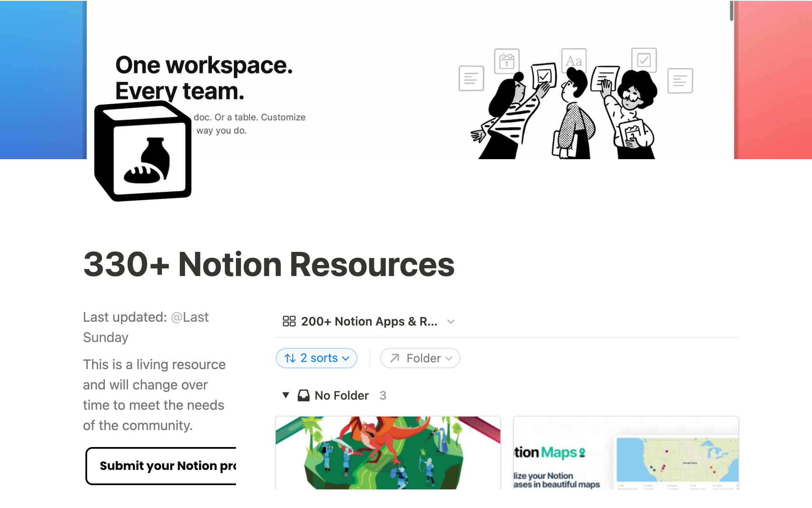Collapse the No Folder group triangle
The image size is (812, 508).
(x=286, y=395)
